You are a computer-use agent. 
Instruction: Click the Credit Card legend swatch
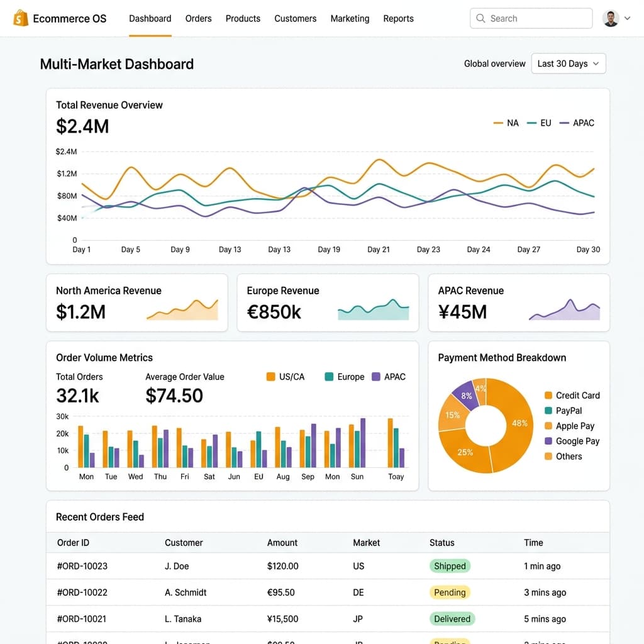[548, 395]
